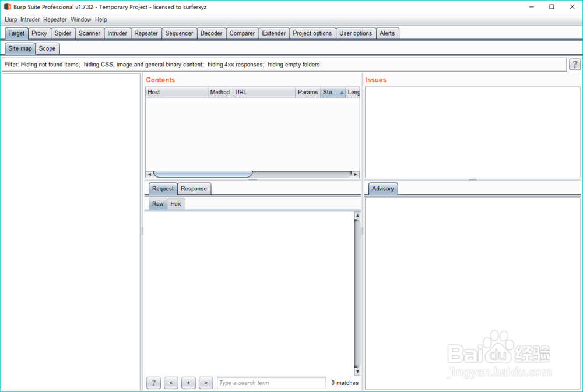Viewport: 583px width, 392px height.
Task: Switch to the Comparer tab
Action: pos(242,33)
